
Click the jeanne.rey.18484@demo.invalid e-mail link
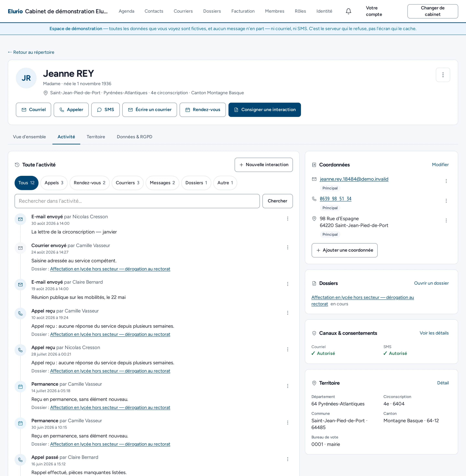tap(354, 179)
